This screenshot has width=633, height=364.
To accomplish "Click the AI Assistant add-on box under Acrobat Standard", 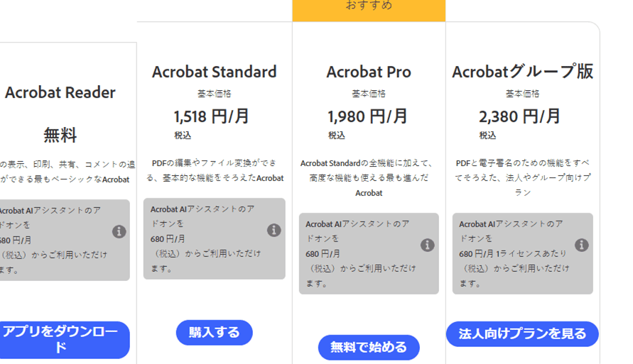I will (206, 238).
